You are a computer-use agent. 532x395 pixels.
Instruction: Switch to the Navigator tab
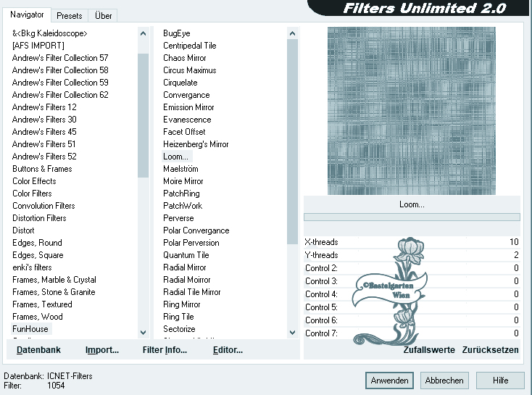[27, 15]
